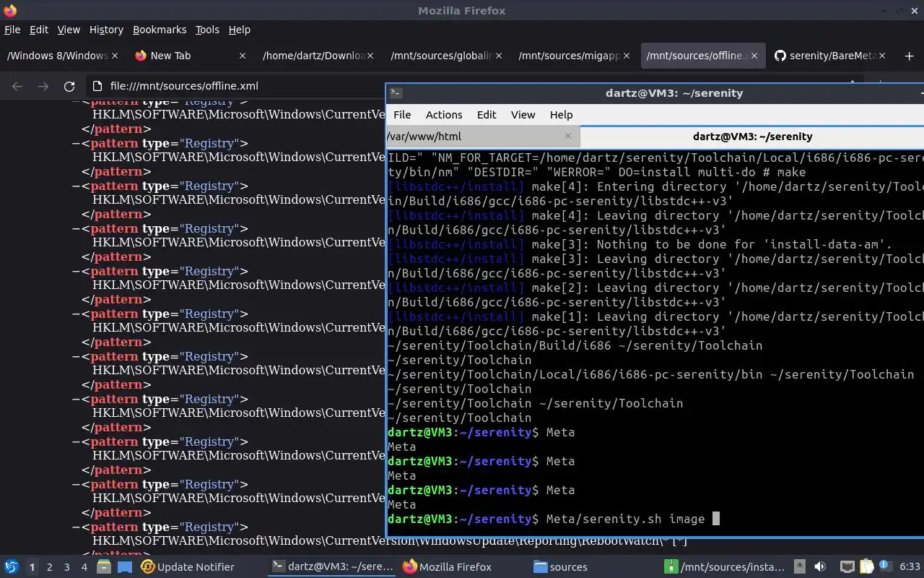Click the clipboard notification tray icon
Viewport: 924px width, 578px height.
click(866, 567)
